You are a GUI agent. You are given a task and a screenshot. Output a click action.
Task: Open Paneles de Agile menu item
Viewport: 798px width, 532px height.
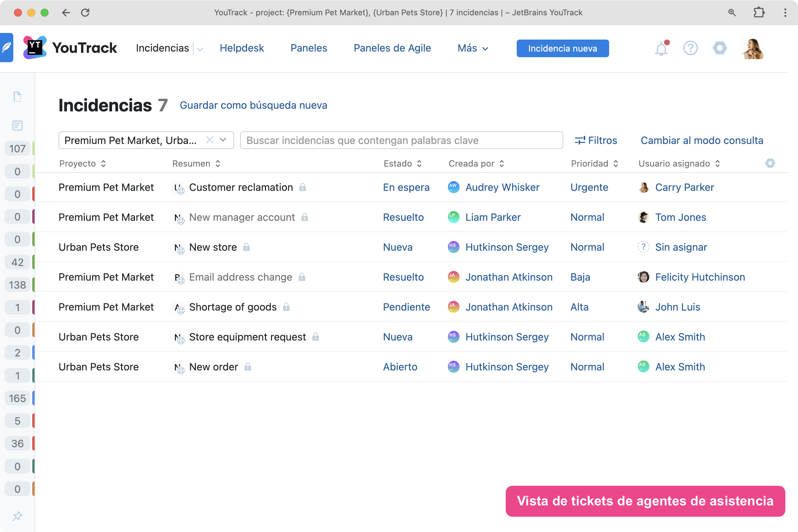coord(392,48)
